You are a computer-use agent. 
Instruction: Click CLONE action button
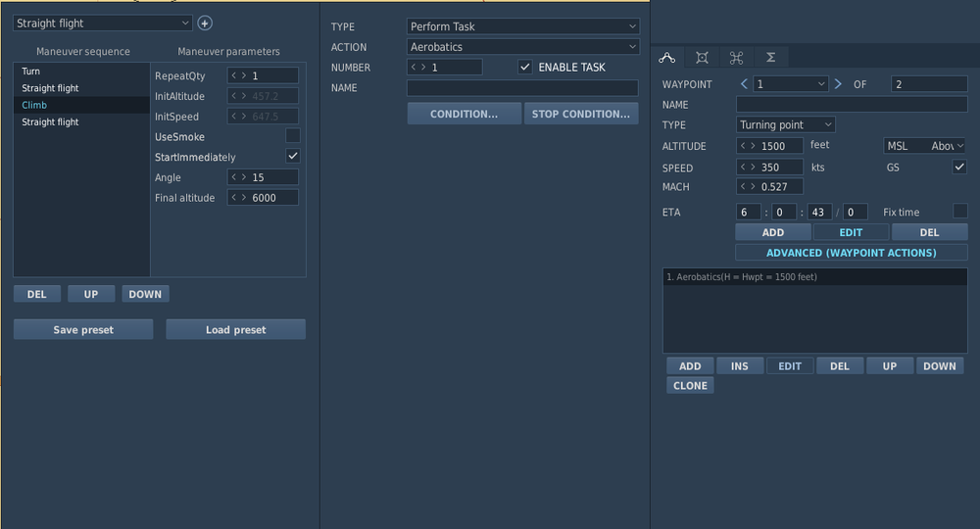point(690,385)
